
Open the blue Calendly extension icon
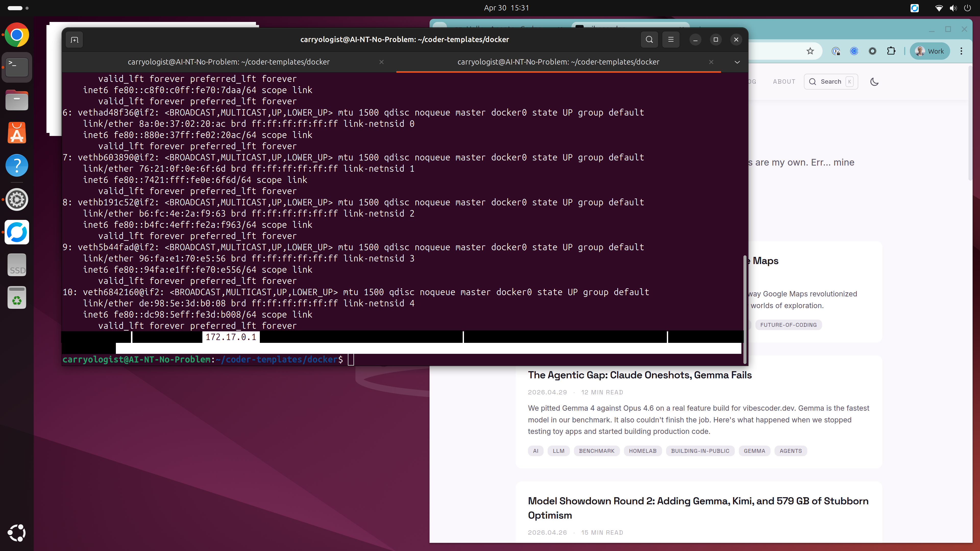click(854, 51)
